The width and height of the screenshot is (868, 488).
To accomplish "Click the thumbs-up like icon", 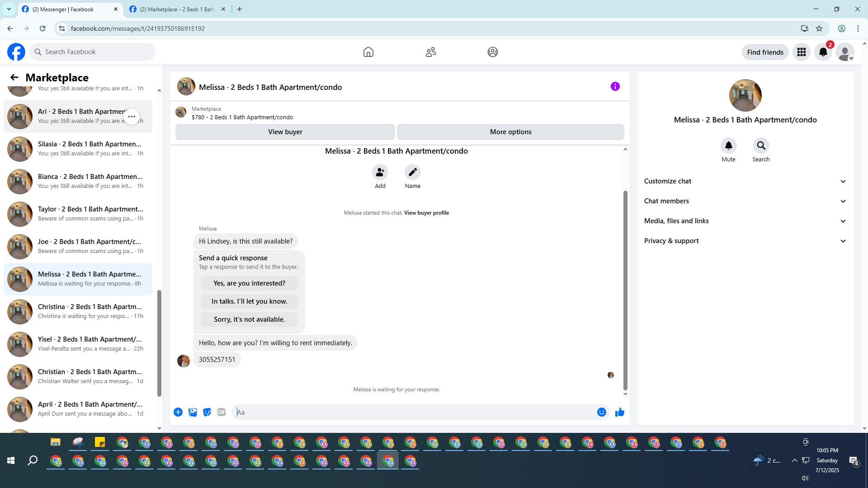I will (619, 412).
